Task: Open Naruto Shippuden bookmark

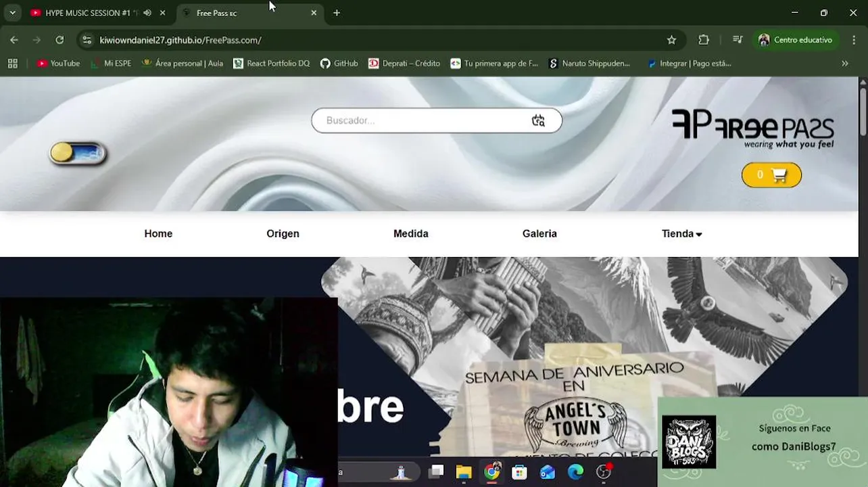Action: coord(589,64)
